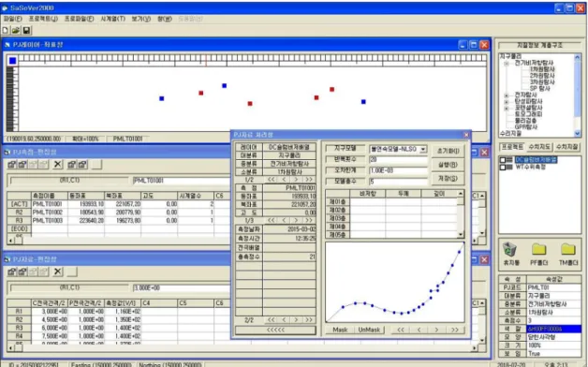
Task: Switch to the 수치지도 tab
Action: pyautogui.click(x=539, y=147)
